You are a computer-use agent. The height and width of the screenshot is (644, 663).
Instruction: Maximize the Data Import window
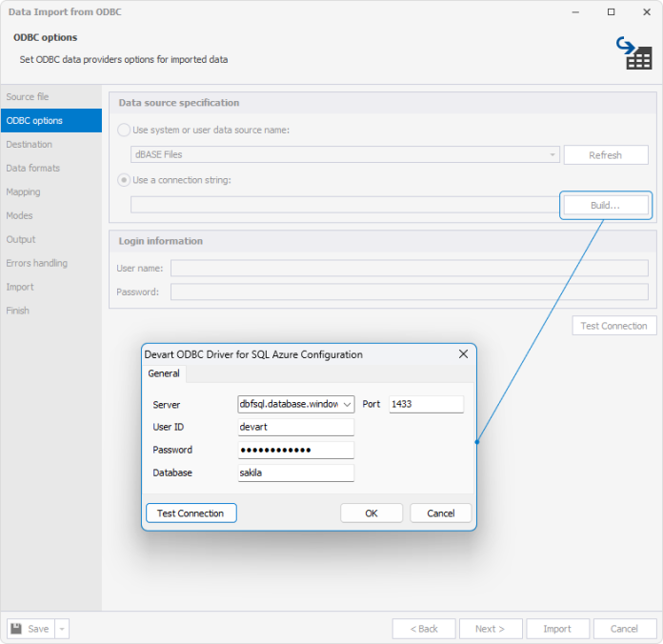pyautogui.click(x=611, y=11)
